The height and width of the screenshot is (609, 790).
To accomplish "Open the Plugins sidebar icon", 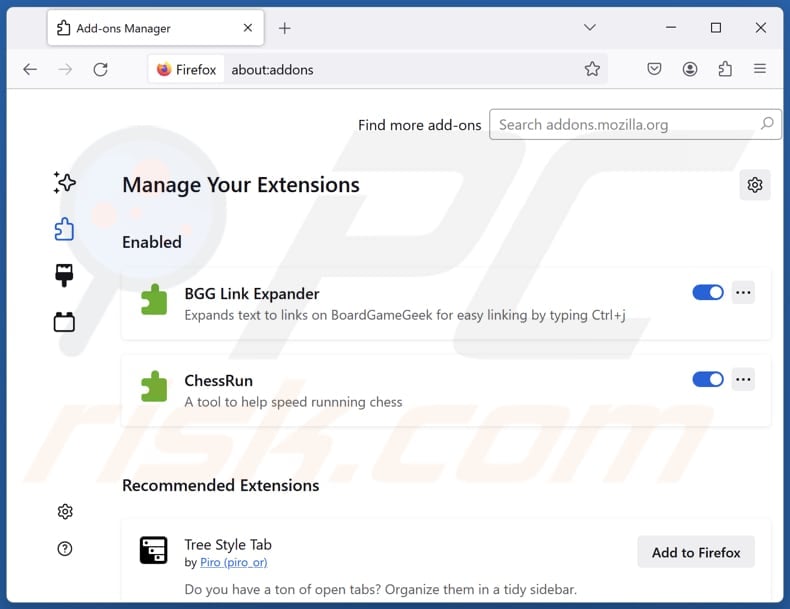I will pyautogui.click(x=65, y=322).
